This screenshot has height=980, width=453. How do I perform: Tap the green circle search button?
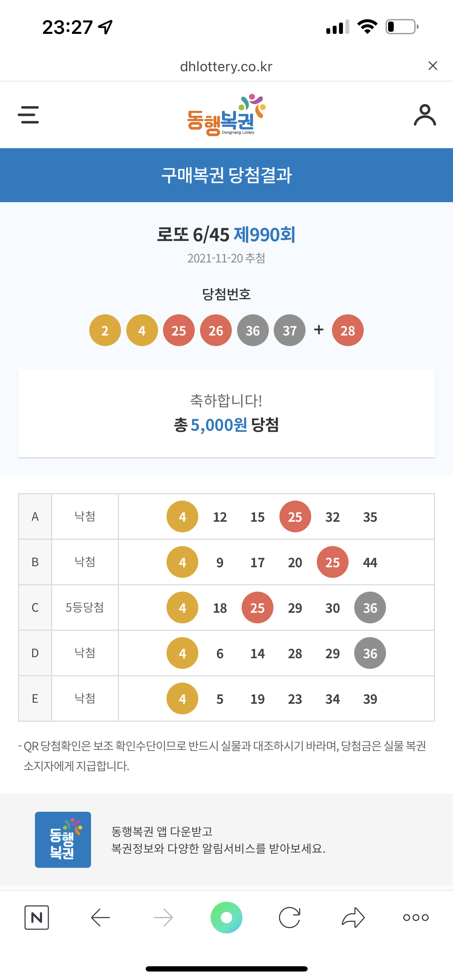click(x=226, y=917)
